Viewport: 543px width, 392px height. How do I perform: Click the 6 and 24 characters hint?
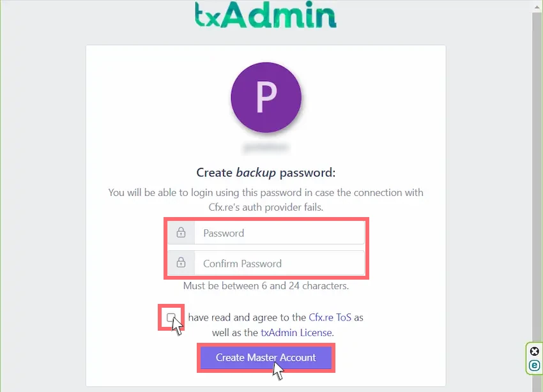click(x=266, y=286)
